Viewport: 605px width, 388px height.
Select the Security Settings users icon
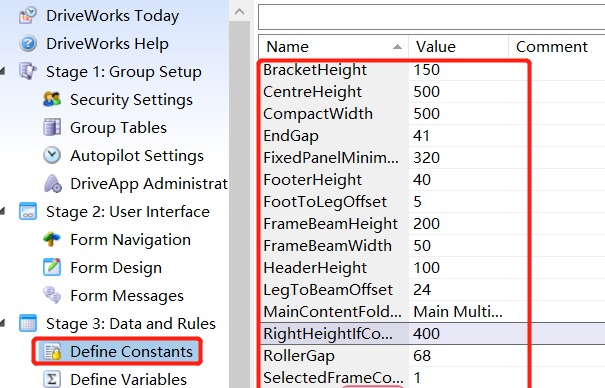pos(52,100)
